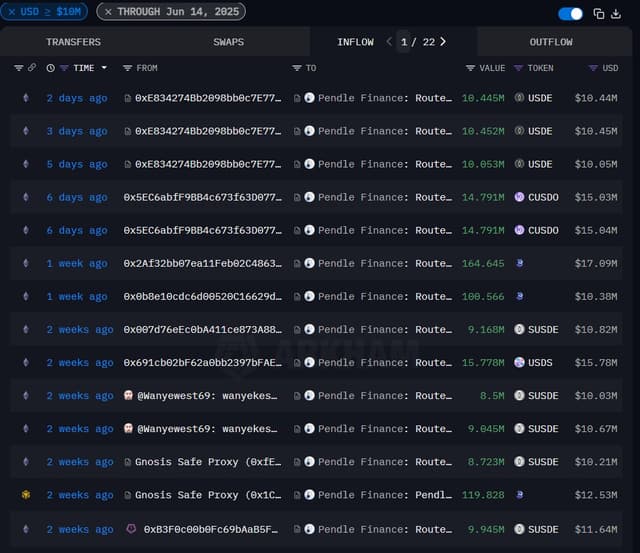Open the '3 days ago' transaction link

coord(77,131)
